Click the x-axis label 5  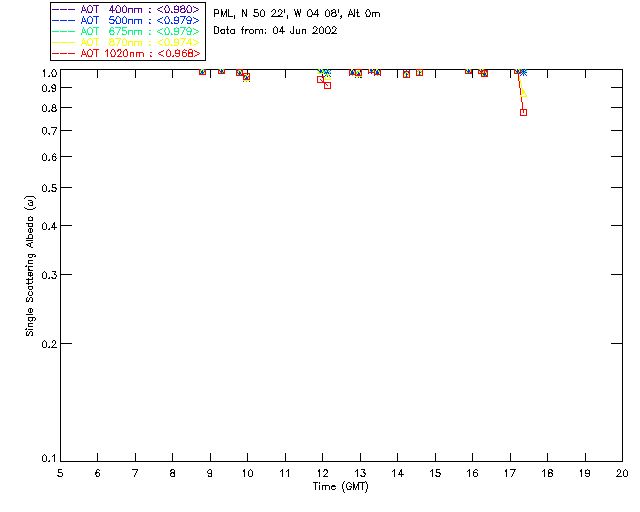click(60, 473)
